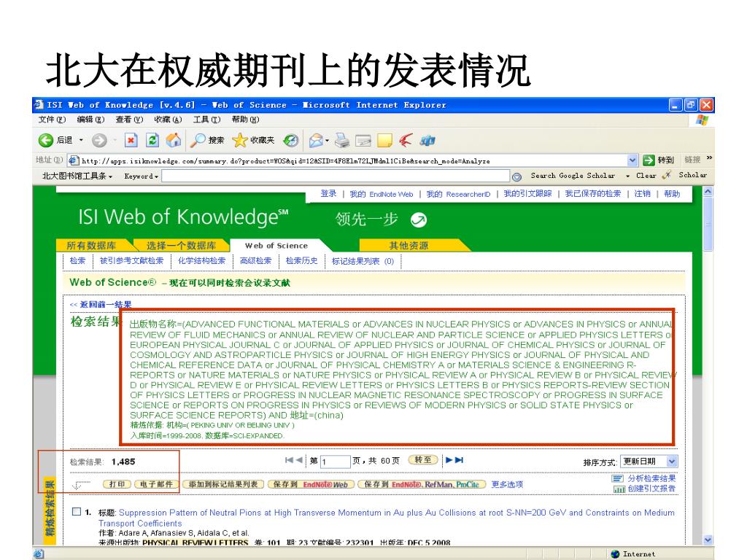Image resolution: width=747 pixels, height=560 pixels.
Task: Open the History clock icon
Action: click(290, 140)
